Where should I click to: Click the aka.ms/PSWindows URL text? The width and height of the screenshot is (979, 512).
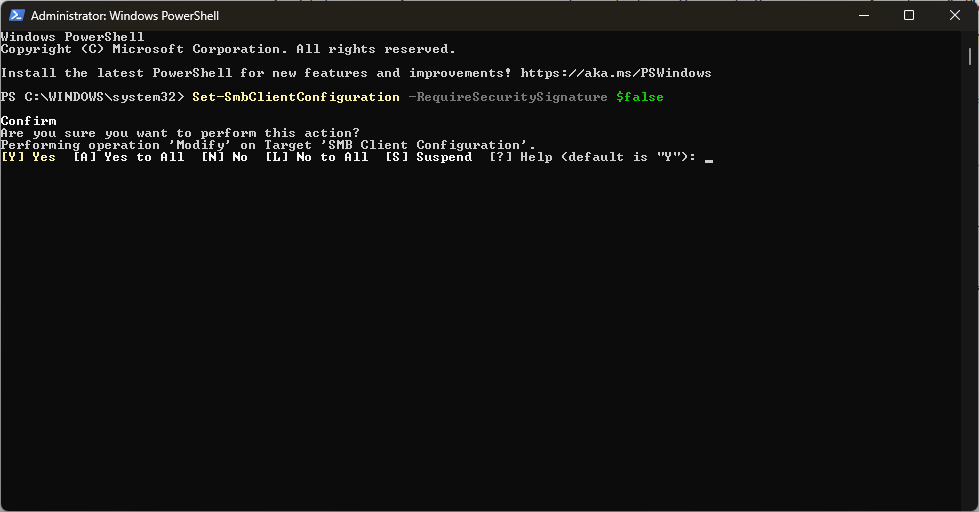coord(616,73)
